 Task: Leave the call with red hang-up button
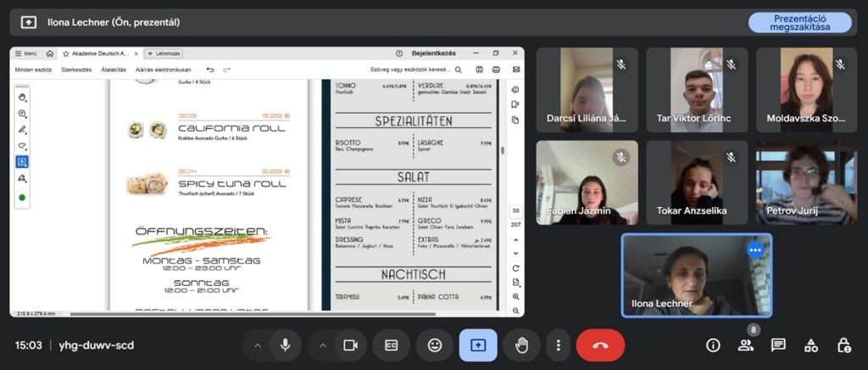tap(600, 345)
